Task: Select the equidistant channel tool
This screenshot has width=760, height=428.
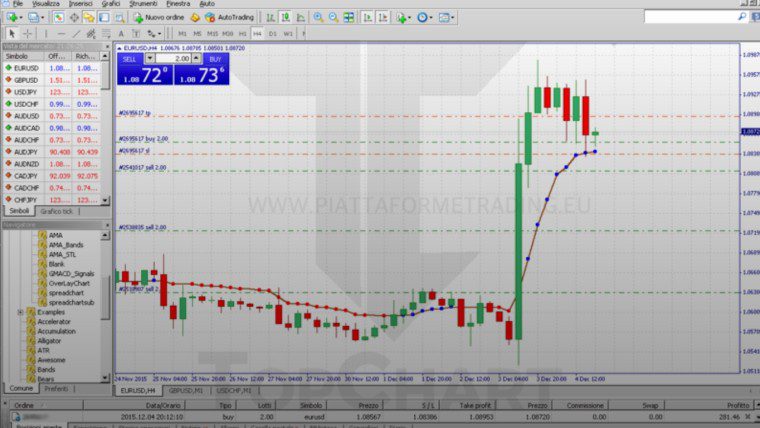Action: click(x=91, y=33)
